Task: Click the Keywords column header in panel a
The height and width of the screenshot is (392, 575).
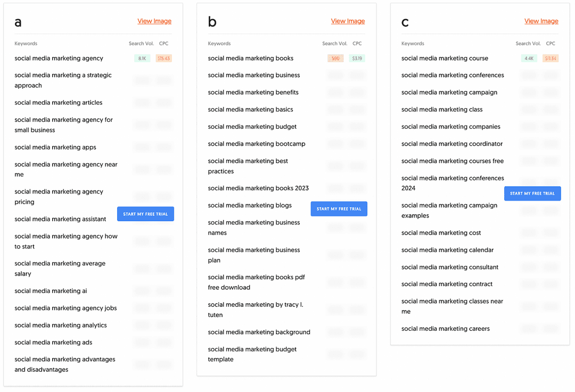Action: tap(24, 43)
